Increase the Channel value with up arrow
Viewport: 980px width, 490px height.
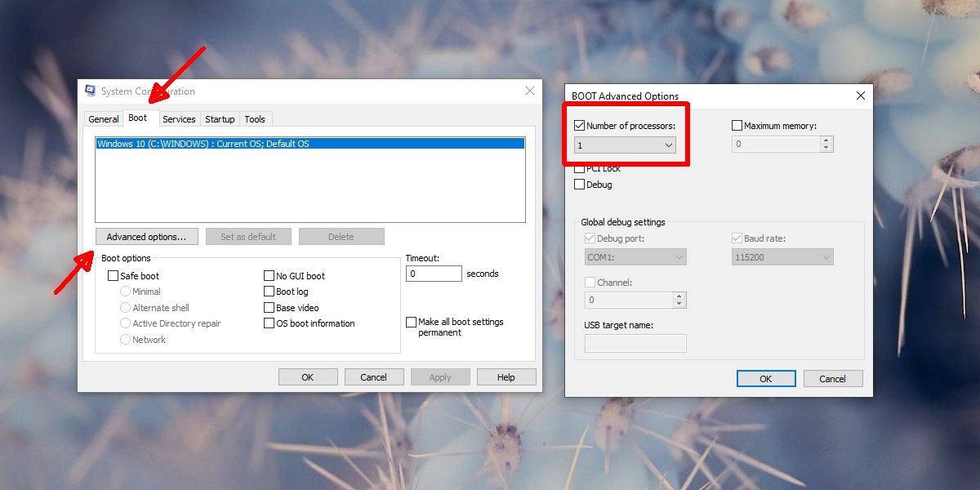pyautogui.click(x=679, y=296)
